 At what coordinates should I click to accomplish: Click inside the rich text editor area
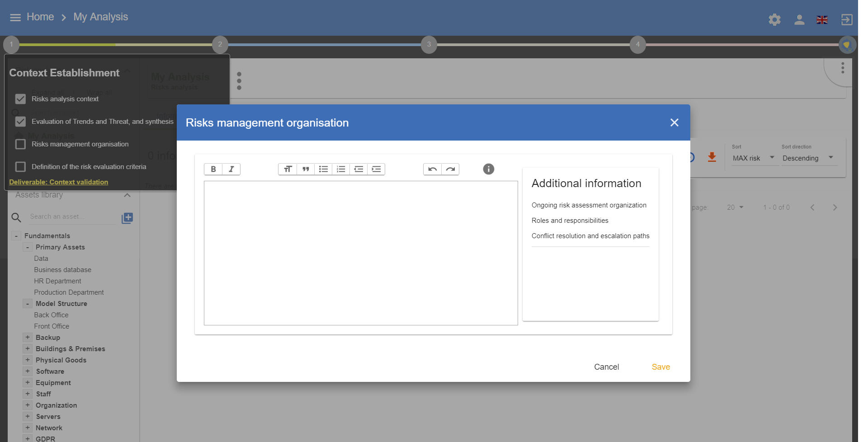click(x=361, y=253)
